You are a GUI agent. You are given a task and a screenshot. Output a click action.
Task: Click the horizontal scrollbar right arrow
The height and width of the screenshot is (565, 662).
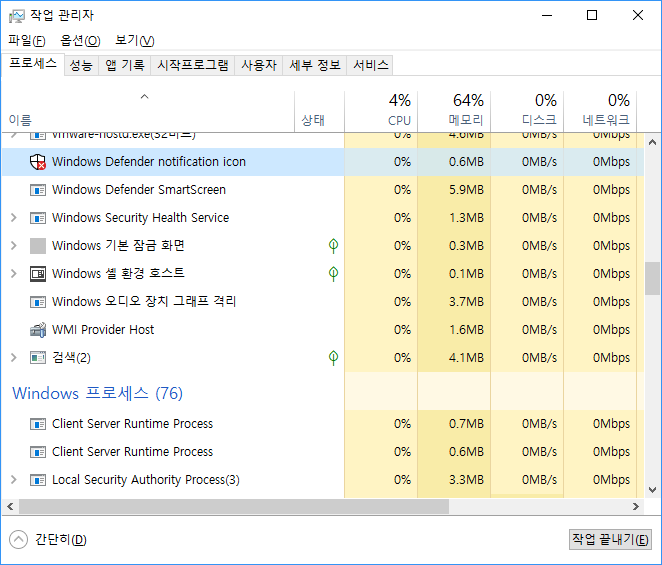pos(636,506)
